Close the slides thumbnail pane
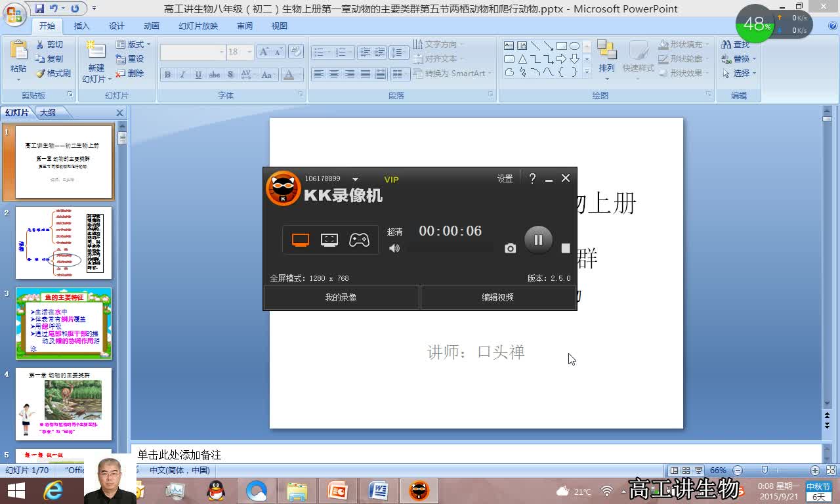The width and height of the screenshot is (840, 504). tap(119, 113)
